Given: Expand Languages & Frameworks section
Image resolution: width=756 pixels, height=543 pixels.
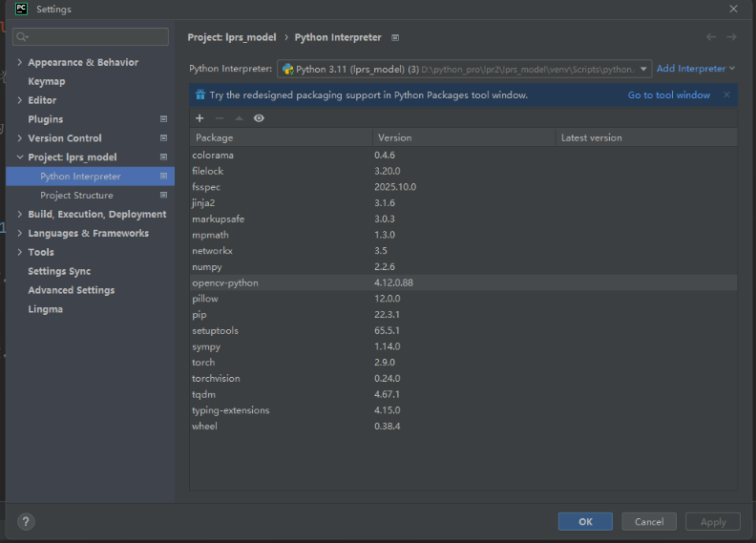Looking at the screenshot, I should pyautogui.click(x=20, y=233).
